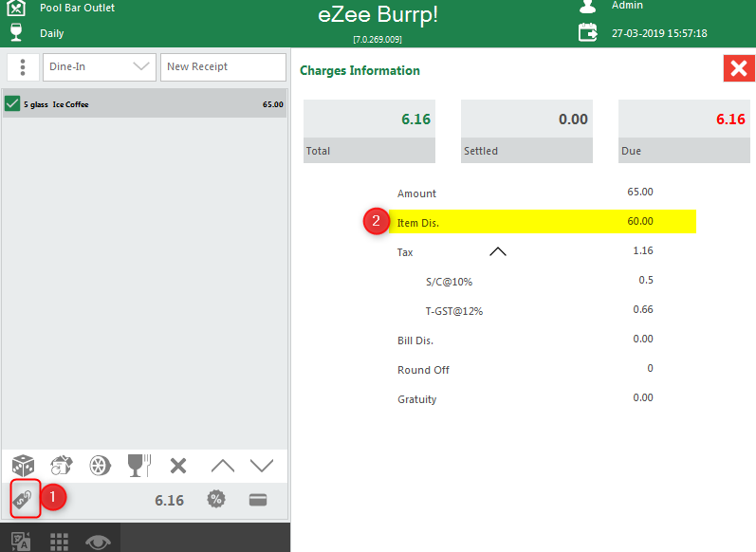The width and height of the screenshot is (756, 552).
Task: Click the Total amount box
Action: point(369,131)
